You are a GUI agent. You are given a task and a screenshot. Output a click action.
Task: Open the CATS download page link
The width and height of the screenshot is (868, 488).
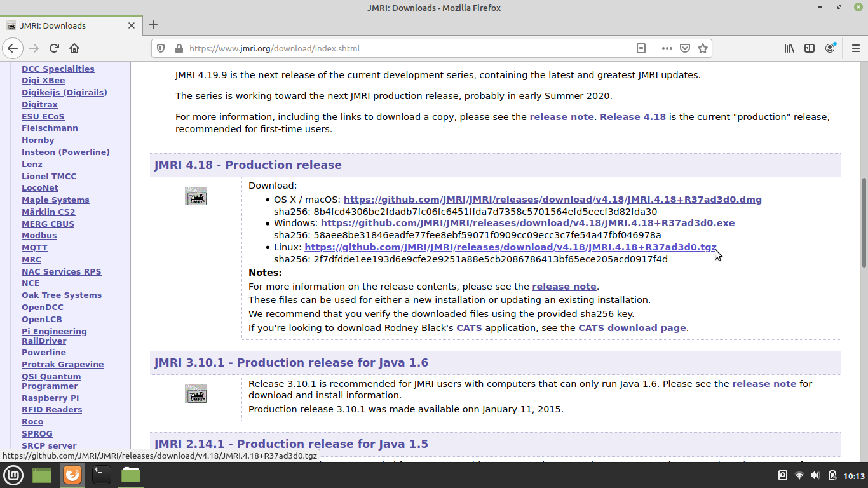click(632, 328)
